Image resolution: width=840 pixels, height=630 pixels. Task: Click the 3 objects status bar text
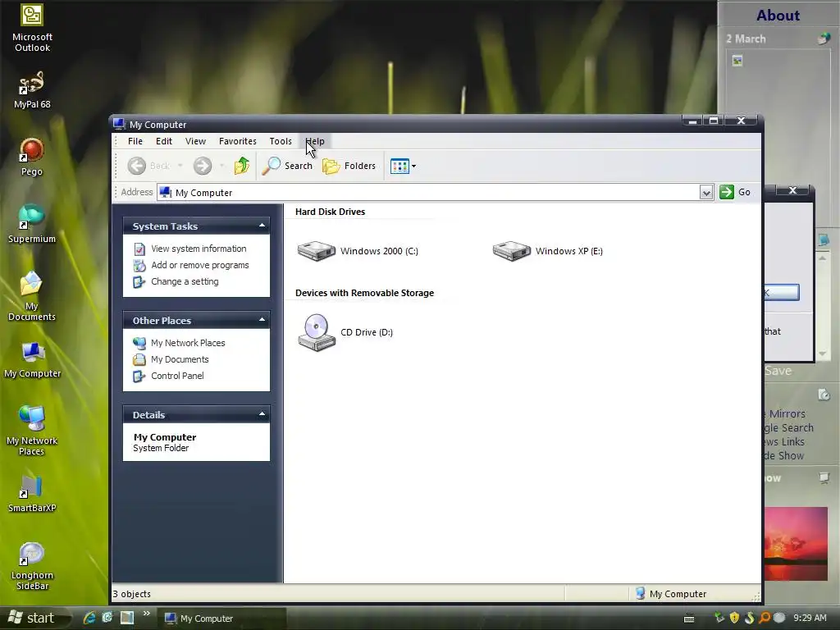132,594
